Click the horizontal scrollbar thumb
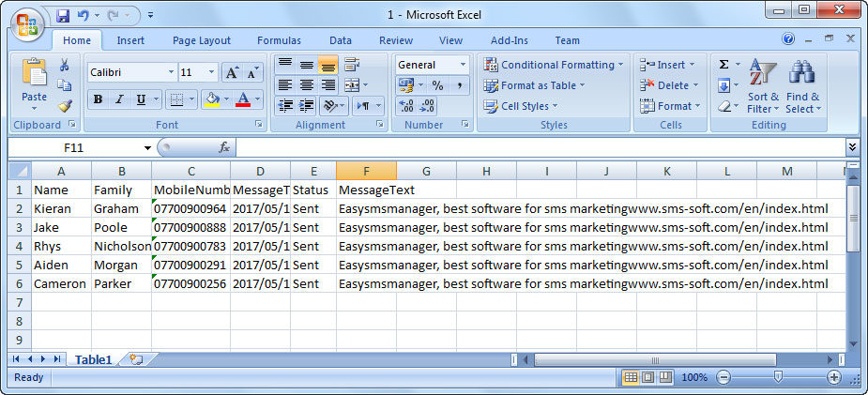The width and height of the screenshot is (868, 395). [x=655, y=359]
